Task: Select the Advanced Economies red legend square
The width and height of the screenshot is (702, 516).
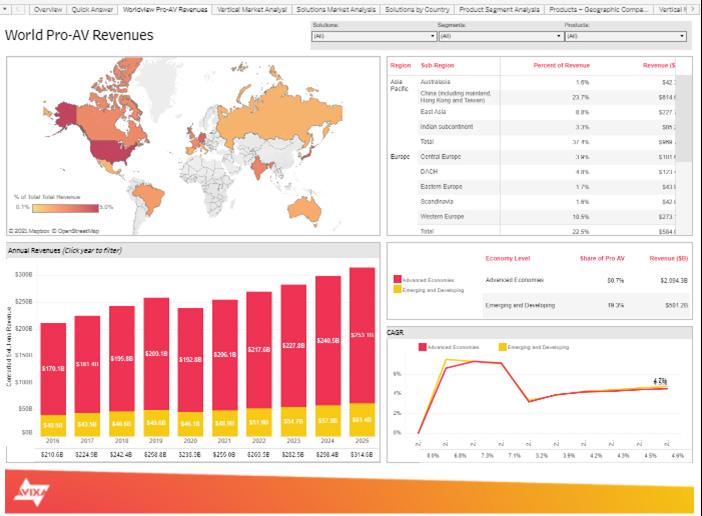Action: pos(397,279)
